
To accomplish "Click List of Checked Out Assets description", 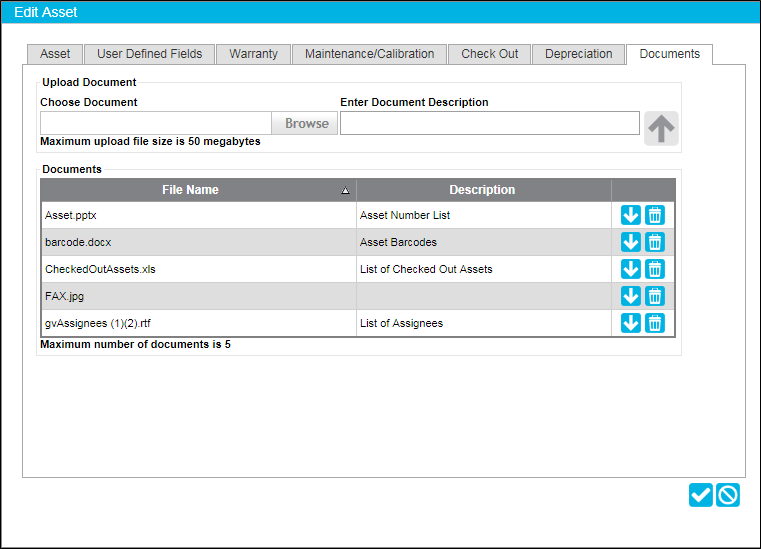I will click(x=426, y=269).
